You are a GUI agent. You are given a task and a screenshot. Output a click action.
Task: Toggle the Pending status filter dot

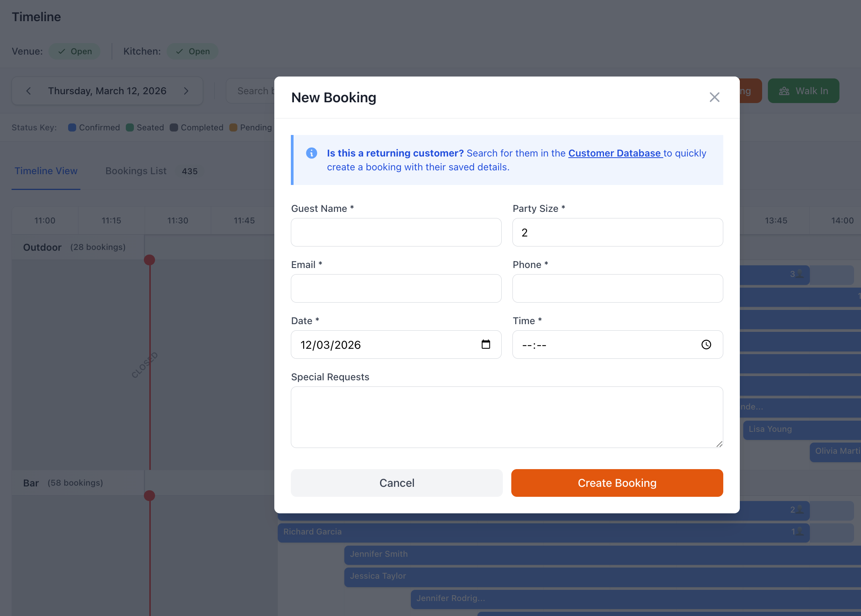pyautogui.click(x=233, y=127)
